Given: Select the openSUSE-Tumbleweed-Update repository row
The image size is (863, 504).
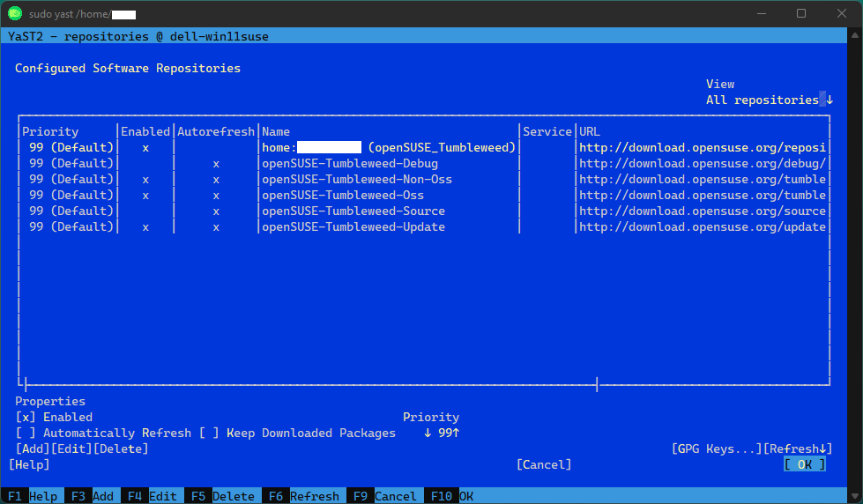Looking at the screenshot, I should (424, 227).
